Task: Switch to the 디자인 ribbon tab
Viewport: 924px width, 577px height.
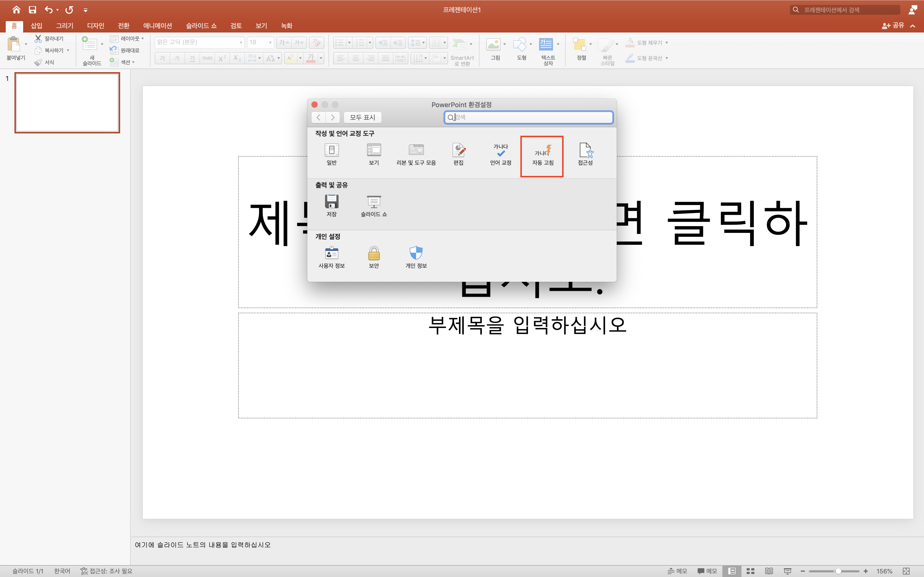Action: pyautogui.click(x=95, y=26)
